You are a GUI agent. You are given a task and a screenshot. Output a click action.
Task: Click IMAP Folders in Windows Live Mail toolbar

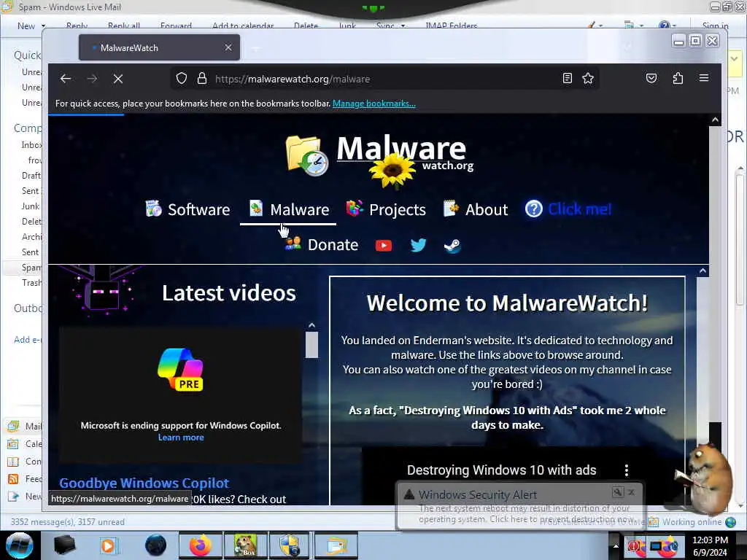(x=451, y=26)
